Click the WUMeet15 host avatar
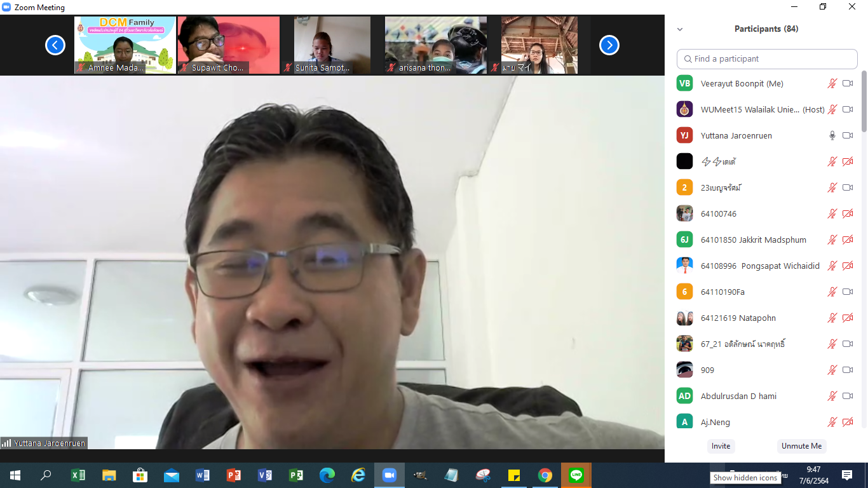 pos(684,109)
